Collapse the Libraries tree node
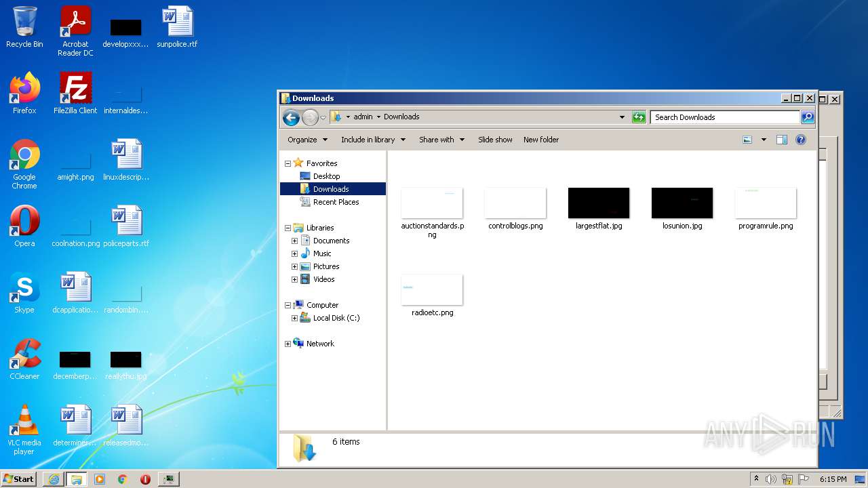Image resolution: width=868 pixels, height=488 pixels. tap(288, 228)
